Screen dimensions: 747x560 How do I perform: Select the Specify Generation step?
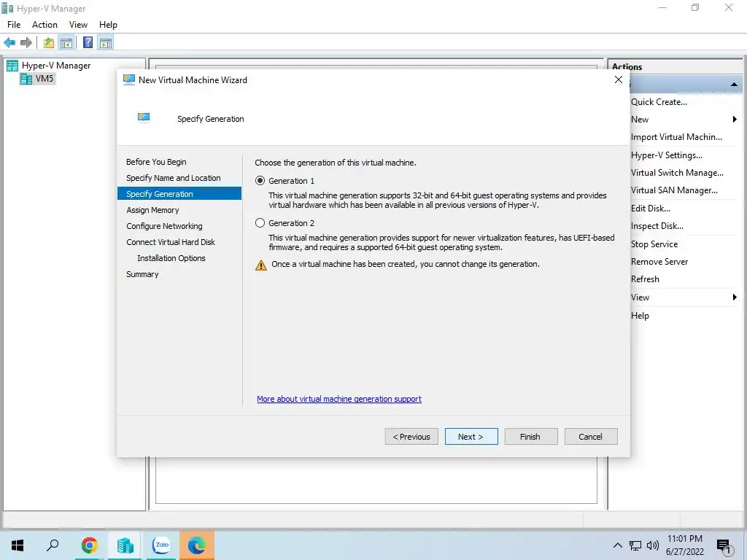(179, 194)
